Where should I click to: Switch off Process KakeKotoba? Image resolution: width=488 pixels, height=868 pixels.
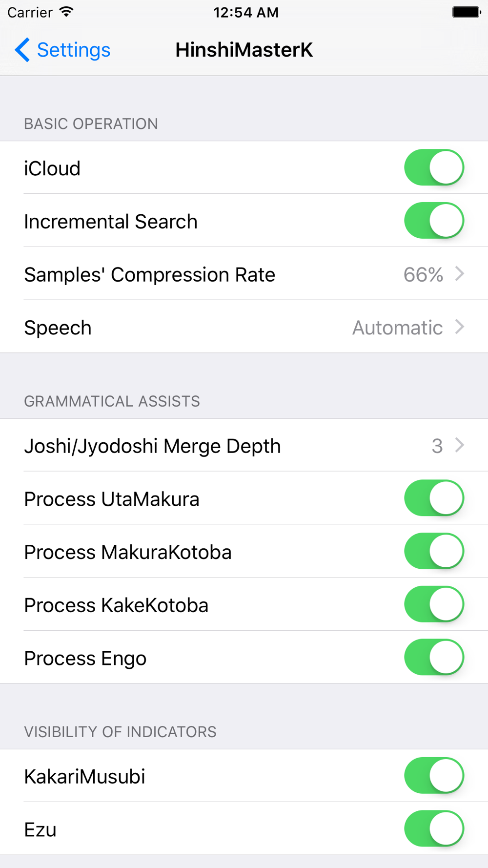pos(434,604)
